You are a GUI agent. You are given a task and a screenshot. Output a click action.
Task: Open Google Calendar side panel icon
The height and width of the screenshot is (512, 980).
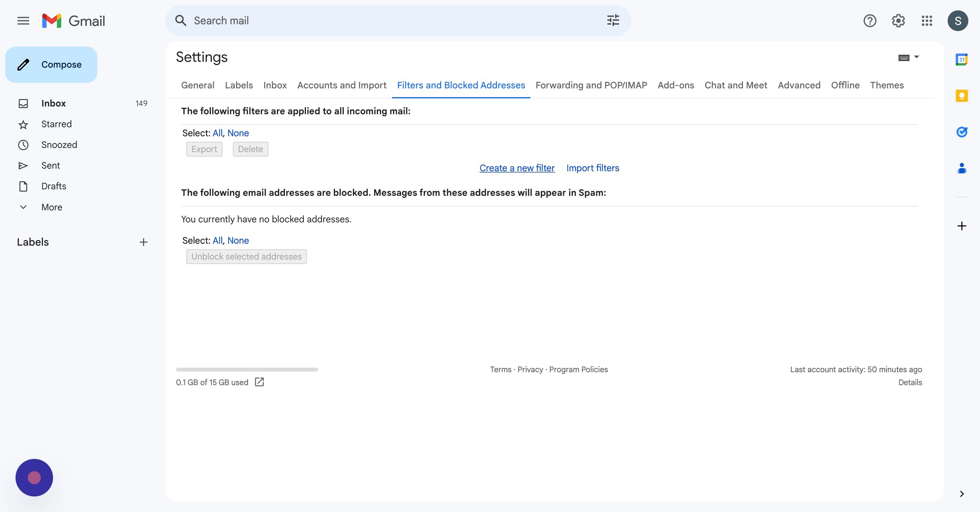961,59
